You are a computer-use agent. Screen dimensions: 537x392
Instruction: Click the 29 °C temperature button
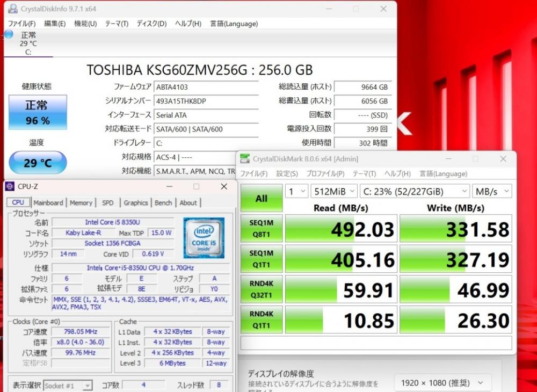(38, 163)
